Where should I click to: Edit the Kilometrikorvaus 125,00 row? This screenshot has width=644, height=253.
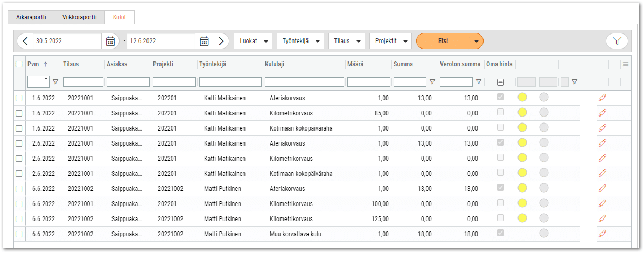click(x=603, y=218)
